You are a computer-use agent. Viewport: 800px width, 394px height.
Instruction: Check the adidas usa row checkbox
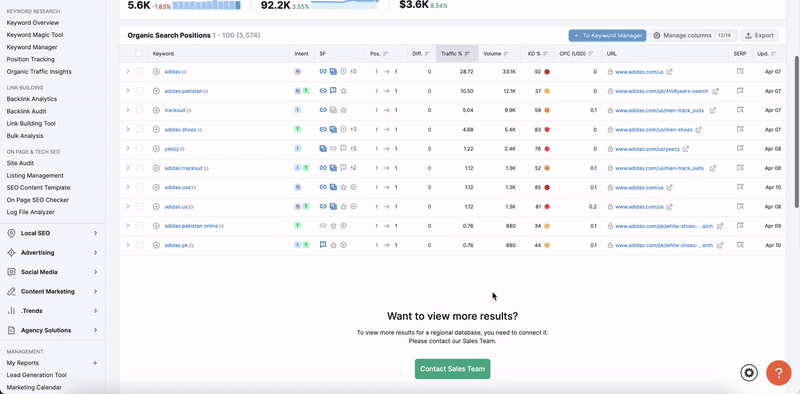point(139,187)
